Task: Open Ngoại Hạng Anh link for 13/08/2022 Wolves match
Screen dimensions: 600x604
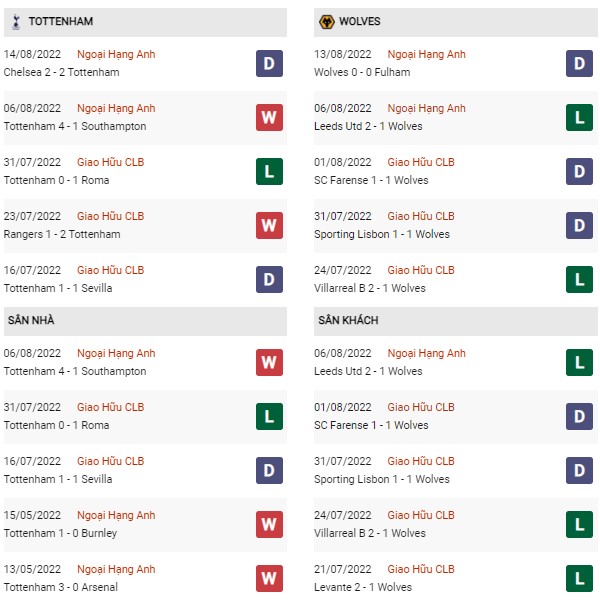Action: click(426, 54)
